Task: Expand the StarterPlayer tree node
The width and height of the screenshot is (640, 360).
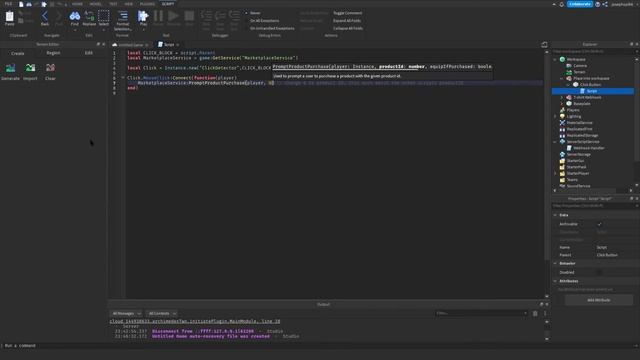Action: coord(555,173)
